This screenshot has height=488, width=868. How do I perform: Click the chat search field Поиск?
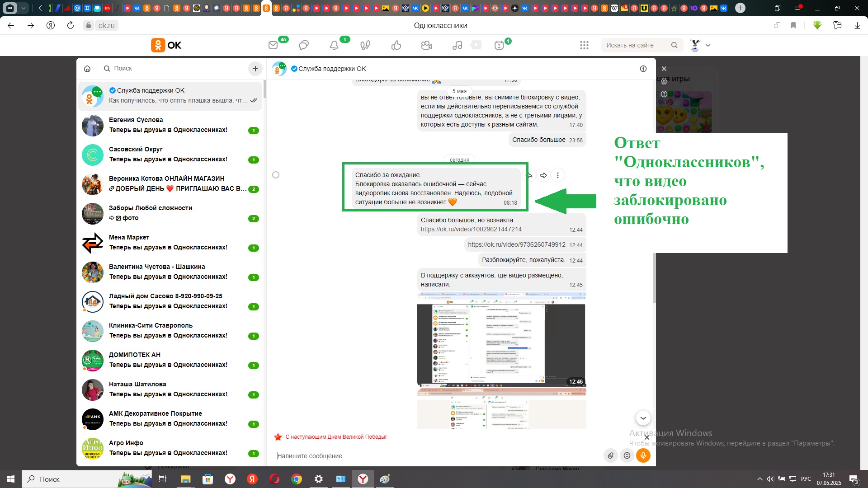pyautogui.click(x=174, y=69)
